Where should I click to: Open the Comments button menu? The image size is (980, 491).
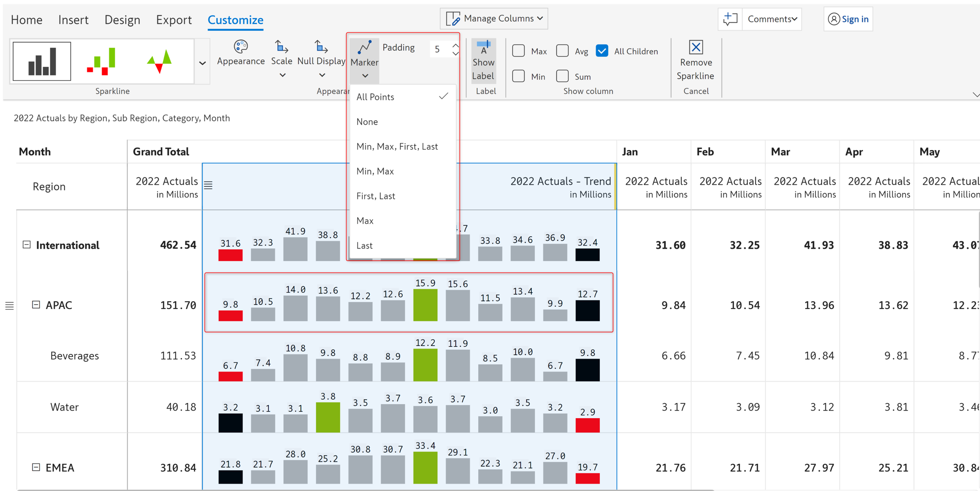click(772, 19)
